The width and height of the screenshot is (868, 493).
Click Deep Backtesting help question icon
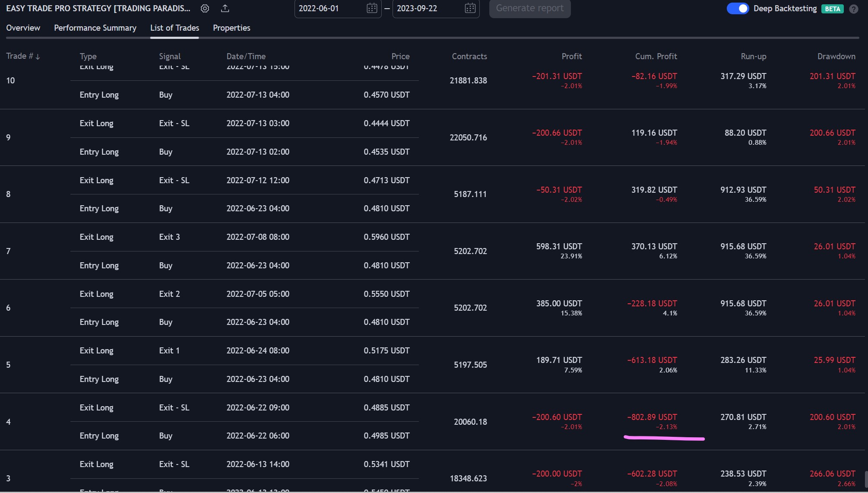[854, 9]
